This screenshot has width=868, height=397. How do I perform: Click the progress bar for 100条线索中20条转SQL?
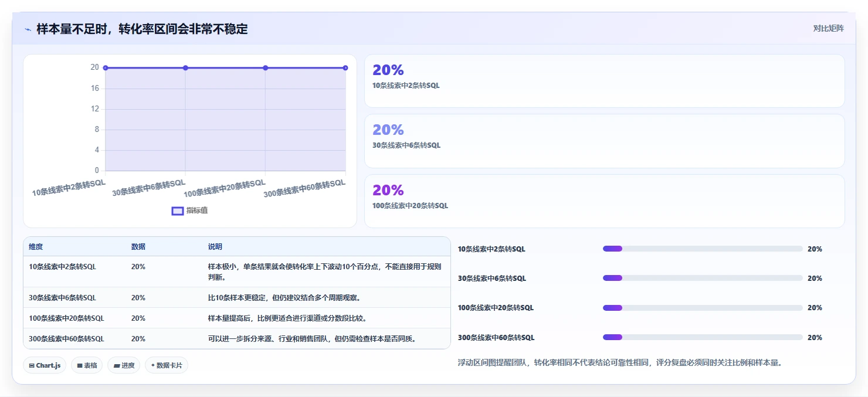pos(703,308)
